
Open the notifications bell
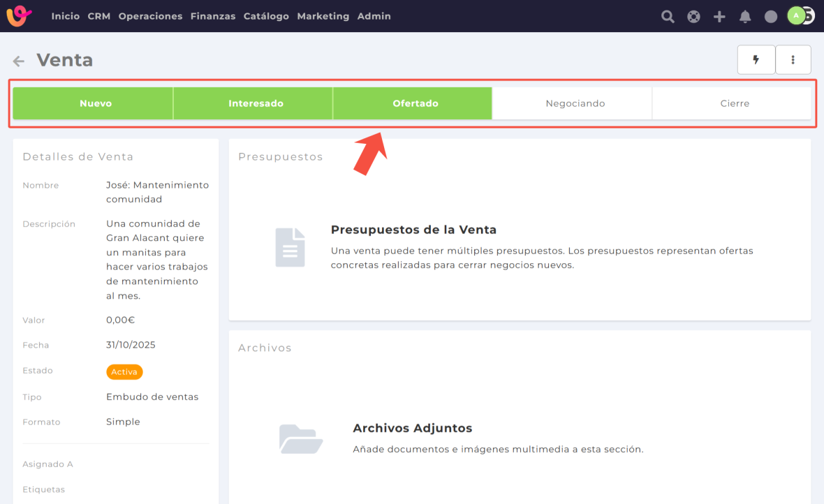click(745, 17)
